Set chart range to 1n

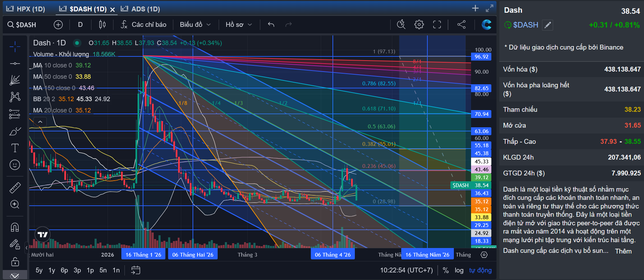tap(116, 270)
